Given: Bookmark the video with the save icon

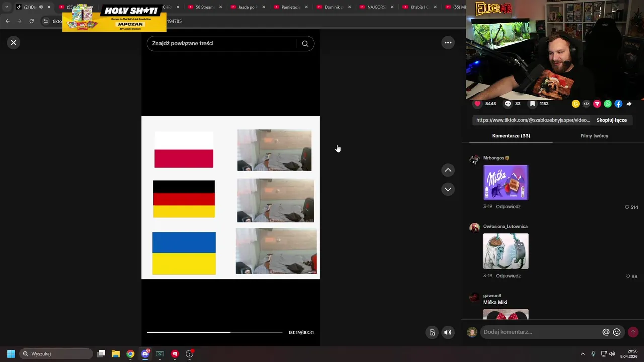Looking at the screenshot, I should [532, 104].
